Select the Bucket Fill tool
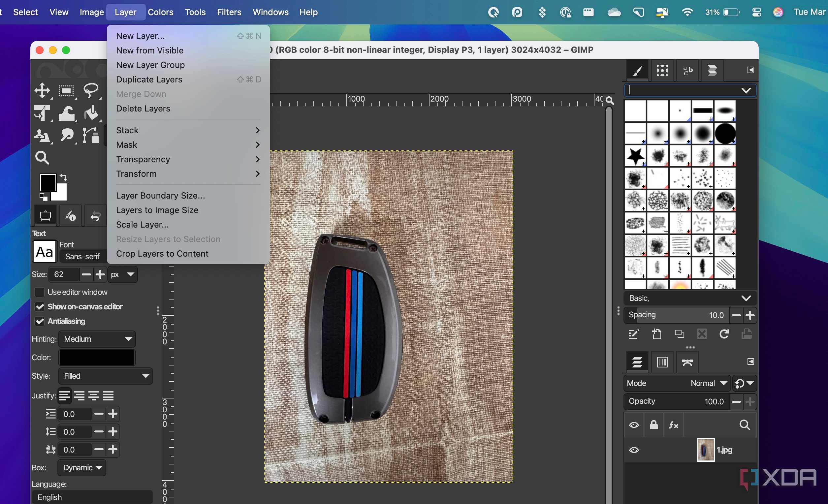This screenshot has height=504, width=828. pyautogui.click(x=91, y=113)
